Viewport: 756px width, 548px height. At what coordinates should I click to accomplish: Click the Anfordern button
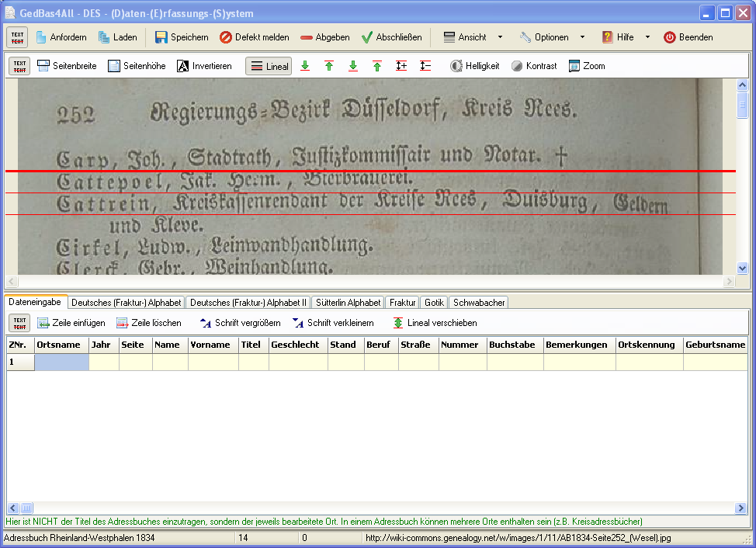pyautogui.click(x=61, y=37)
